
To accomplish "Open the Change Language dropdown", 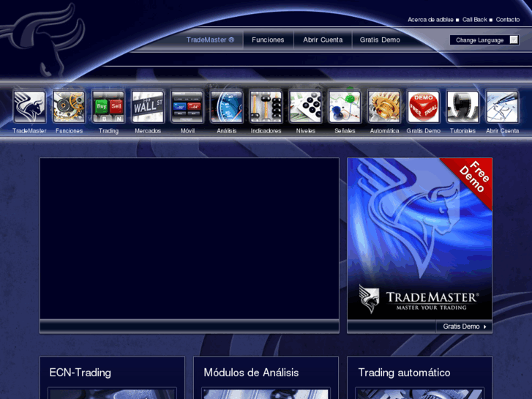I will (x=484, y=40).
